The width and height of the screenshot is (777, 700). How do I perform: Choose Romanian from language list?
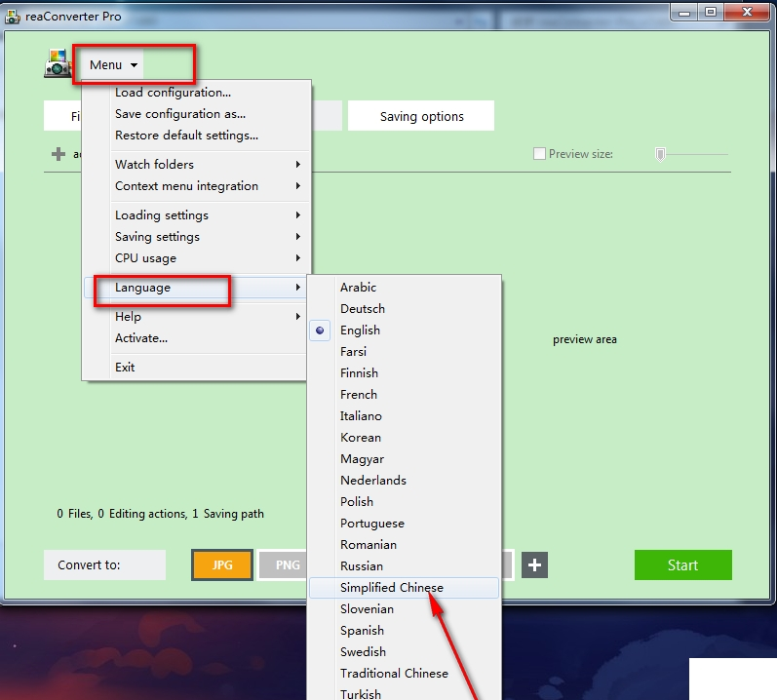tap(404, 545)
